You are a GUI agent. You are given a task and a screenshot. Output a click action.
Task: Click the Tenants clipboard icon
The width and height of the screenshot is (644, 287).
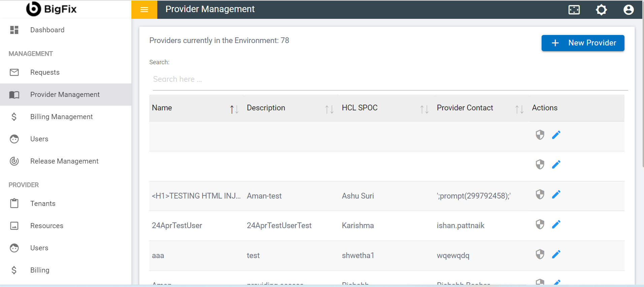pos(14,203)
